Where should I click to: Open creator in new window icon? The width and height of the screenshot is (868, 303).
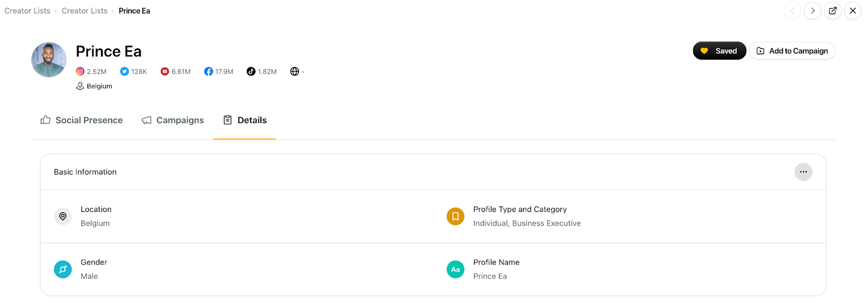pos(833,11)
